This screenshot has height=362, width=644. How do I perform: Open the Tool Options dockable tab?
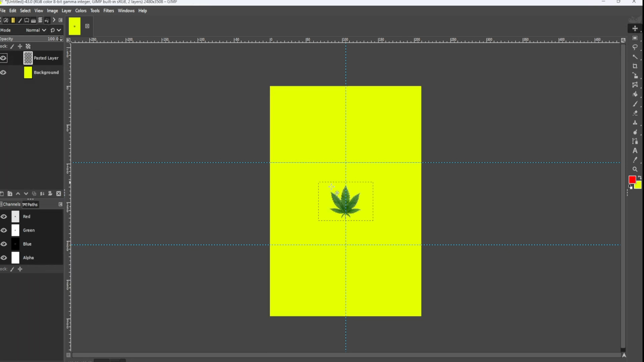click(6, 20)
